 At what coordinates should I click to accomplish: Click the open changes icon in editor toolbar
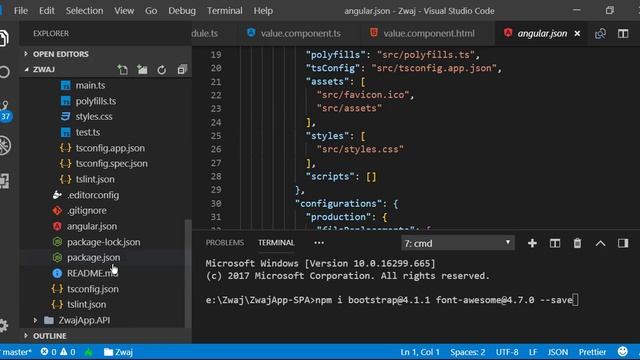click(600, 33)
